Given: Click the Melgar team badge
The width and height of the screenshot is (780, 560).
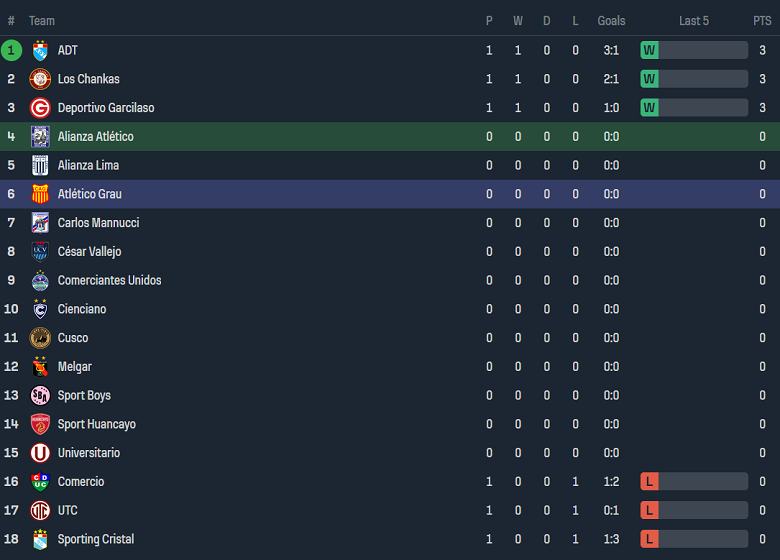Looking at the screenshot, I should [40, 367].
